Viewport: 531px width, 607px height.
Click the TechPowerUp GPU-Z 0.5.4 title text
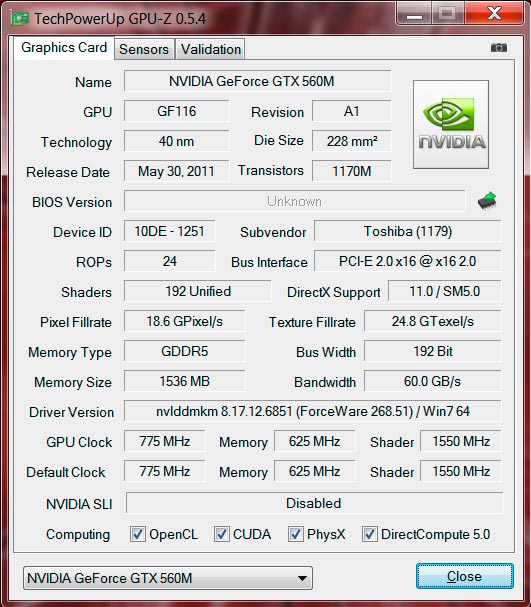(120, 19)
